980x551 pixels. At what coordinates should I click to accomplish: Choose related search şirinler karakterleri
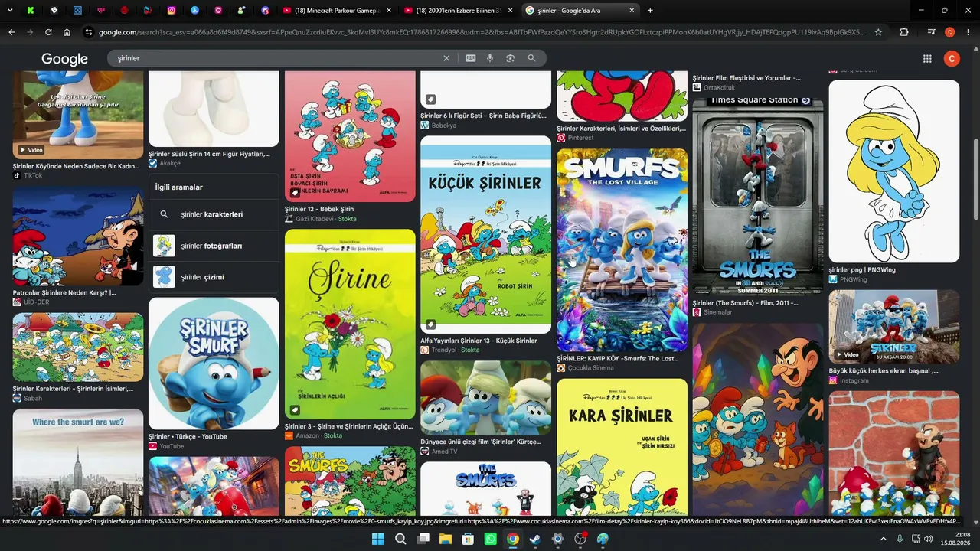pyautogui.click(x=214, y=214)
